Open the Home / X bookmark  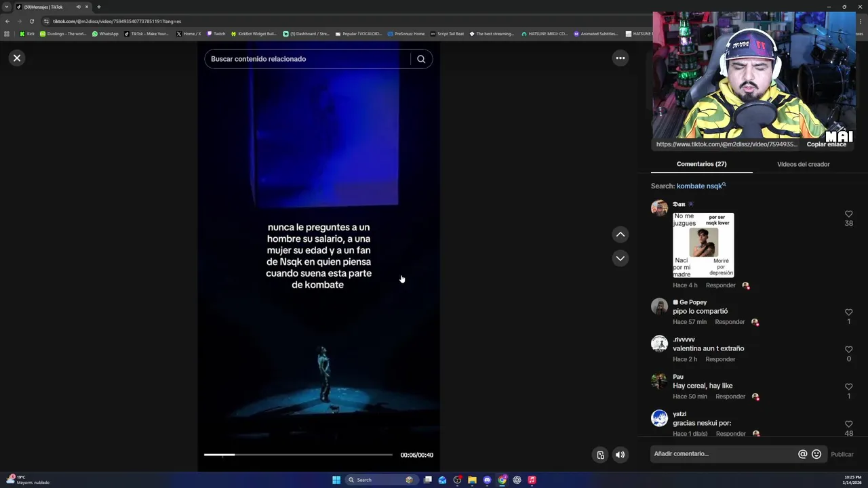(189, 34)
